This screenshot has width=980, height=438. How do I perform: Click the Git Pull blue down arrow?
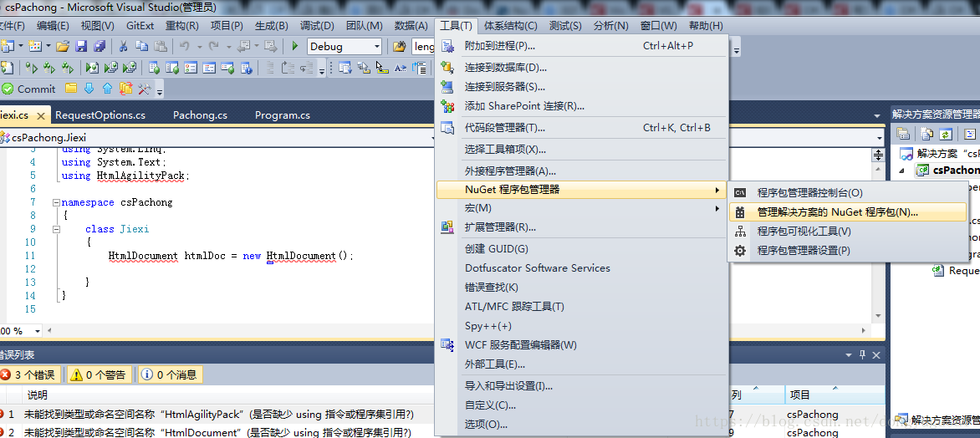pyautogui.click(x=89, y=89)
